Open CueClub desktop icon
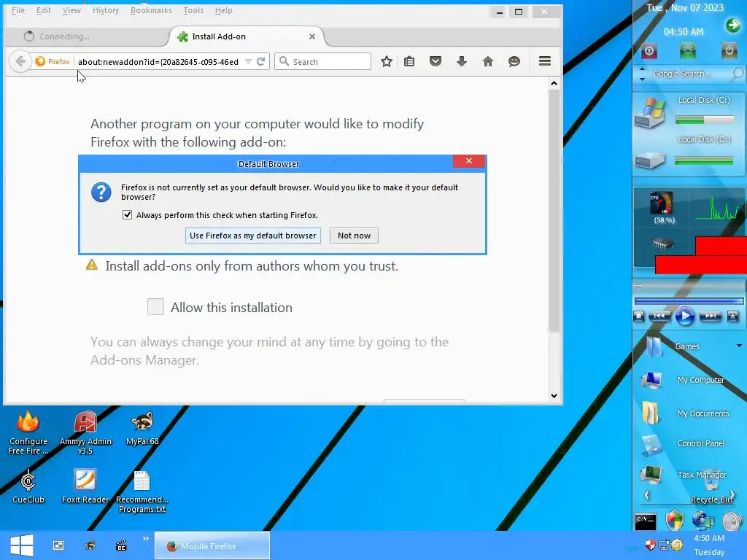Screen dimensions: 747x560 click(28, 486)
